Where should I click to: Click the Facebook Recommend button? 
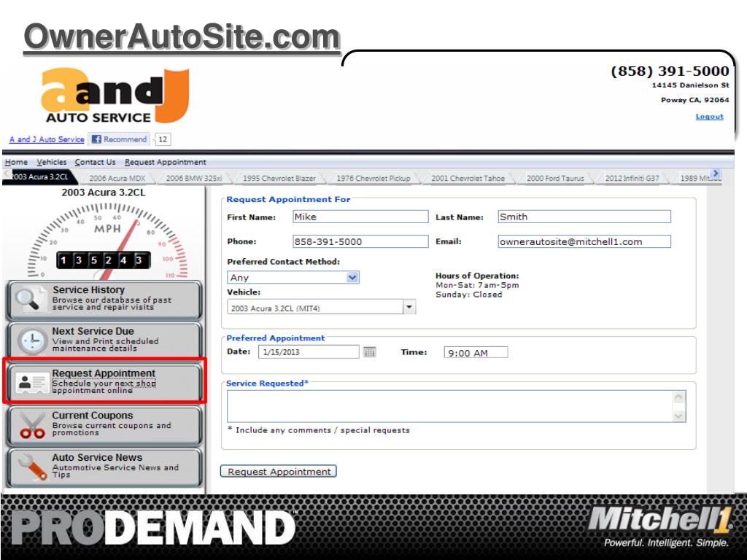click(x=120, y=139)
